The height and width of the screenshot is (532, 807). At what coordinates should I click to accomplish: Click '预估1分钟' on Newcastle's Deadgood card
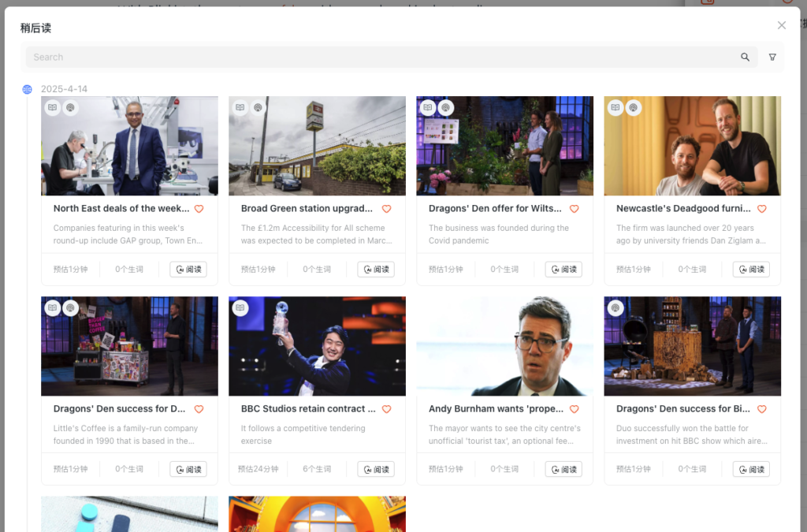(x=634, y=269)
